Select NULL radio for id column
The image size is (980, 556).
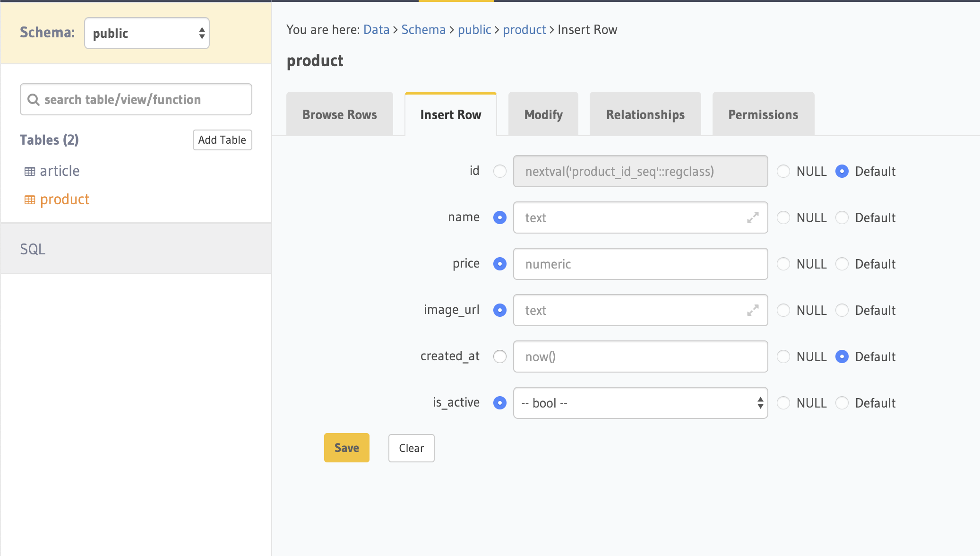(783, 171)
